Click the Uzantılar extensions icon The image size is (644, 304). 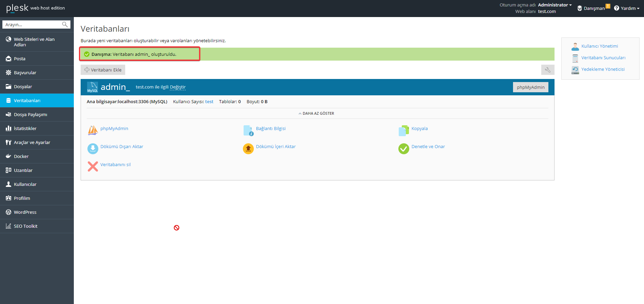[9, 170]
